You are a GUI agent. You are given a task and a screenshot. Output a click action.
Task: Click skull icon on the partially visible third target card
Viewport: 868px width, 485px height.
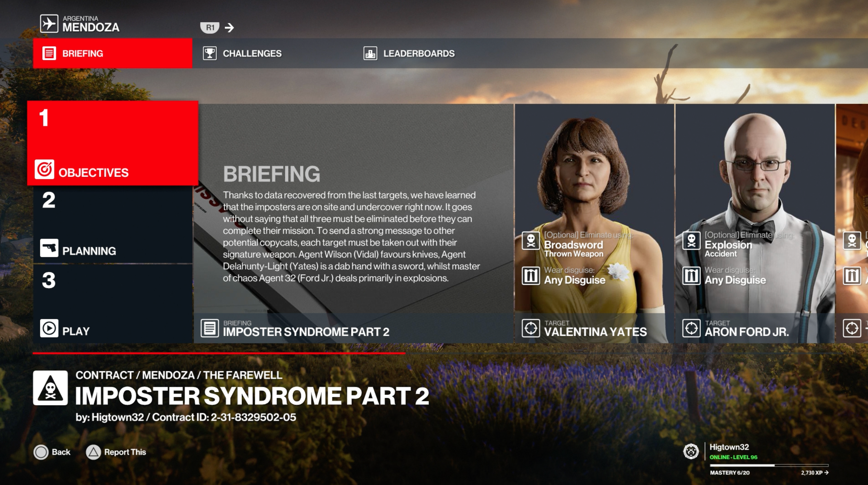tap(852, 240)
